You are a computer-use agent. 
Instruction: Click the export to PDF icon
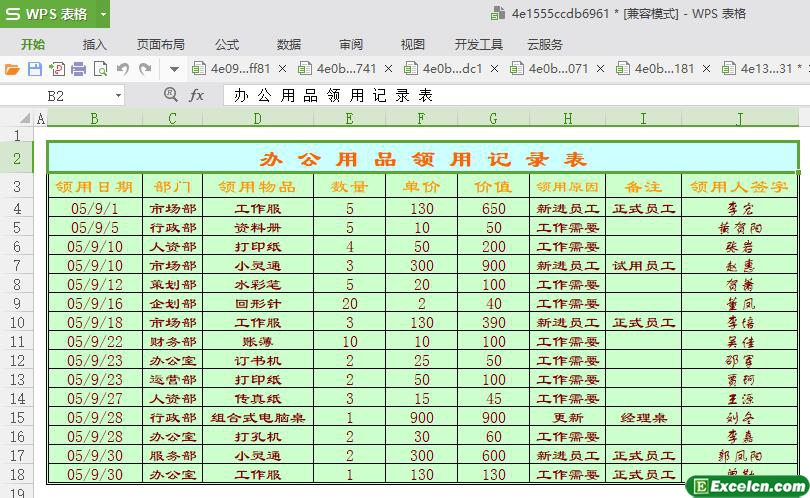[57, 69]
